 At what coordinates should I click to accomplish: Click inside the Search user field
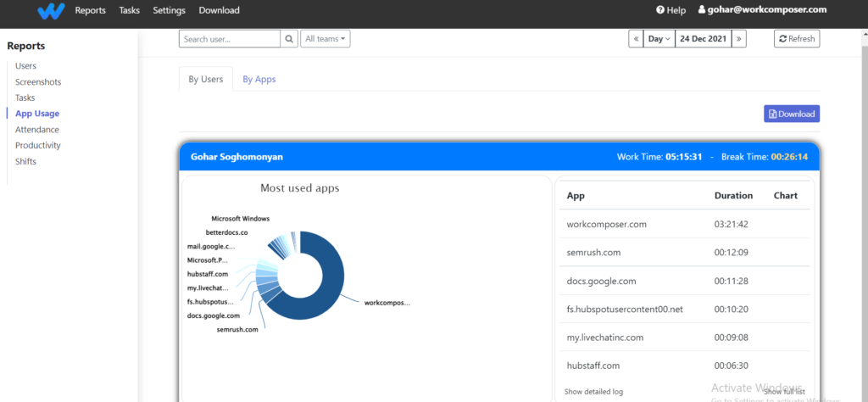[x=230, y=39]
